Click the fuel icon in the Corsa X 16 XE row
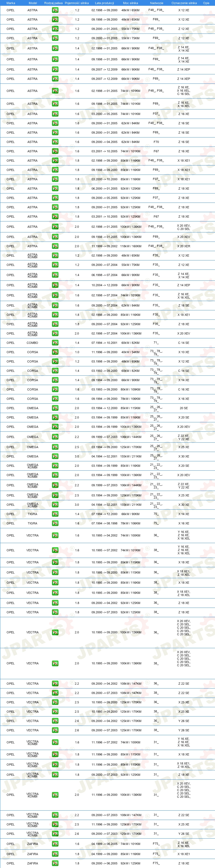 click(x=55, y=399)
